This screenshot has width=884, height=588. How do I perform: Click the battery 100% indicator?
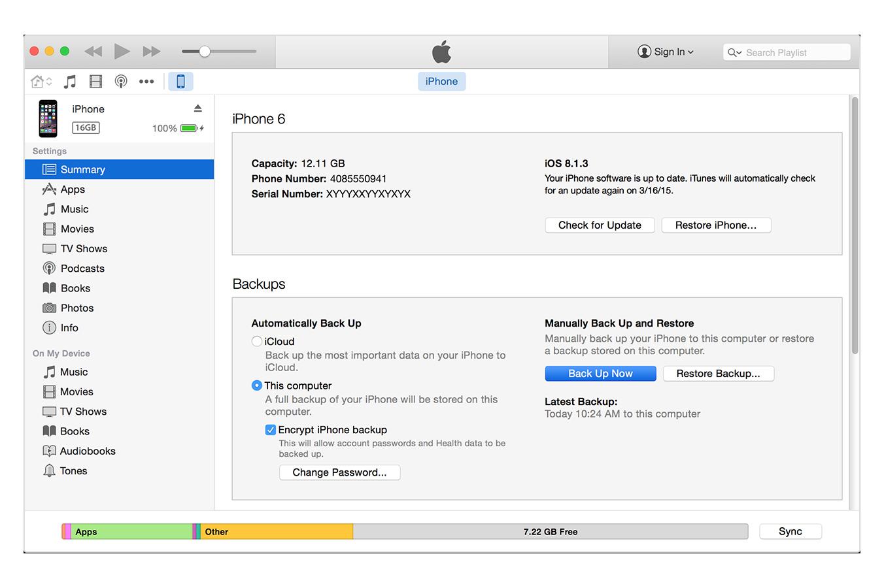[178, 129]
